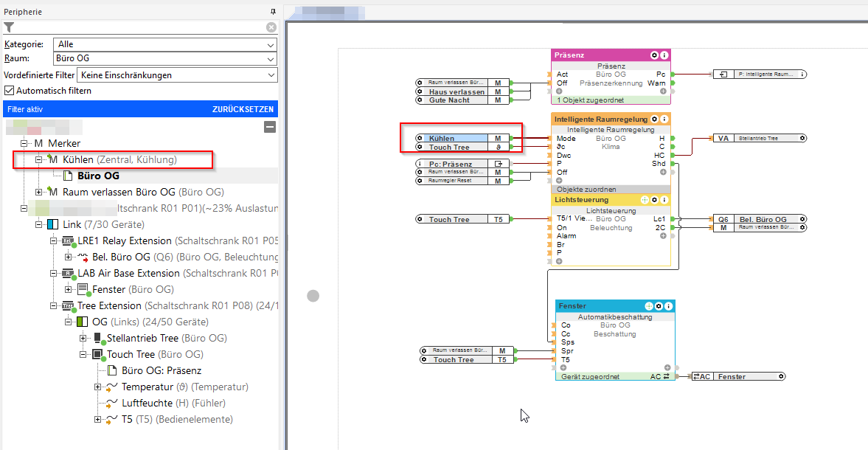Clear the filter search with the X icon

(271, 27)
